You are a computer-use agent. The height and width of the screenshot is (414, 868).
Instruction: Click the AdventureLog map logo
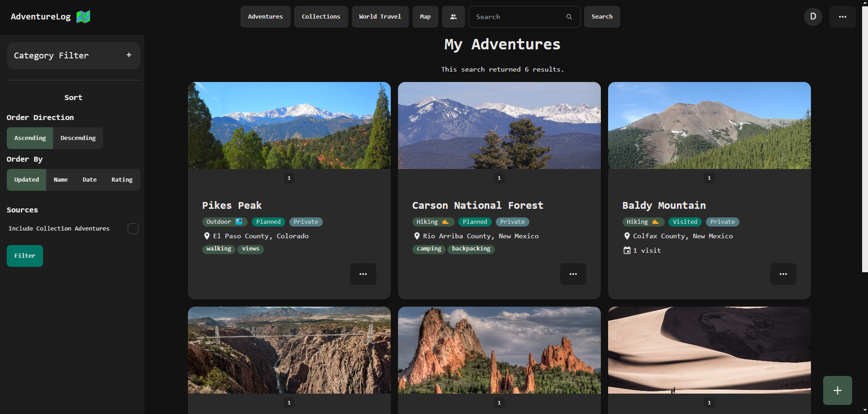point(83,16)
